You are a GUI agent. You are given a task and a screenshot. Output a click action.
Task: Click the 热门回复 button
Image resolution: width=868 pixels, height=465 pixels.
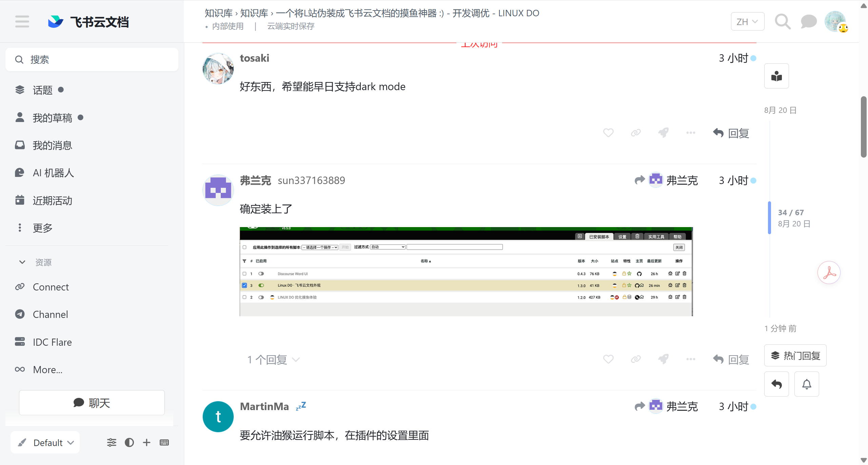pos(795,356)
